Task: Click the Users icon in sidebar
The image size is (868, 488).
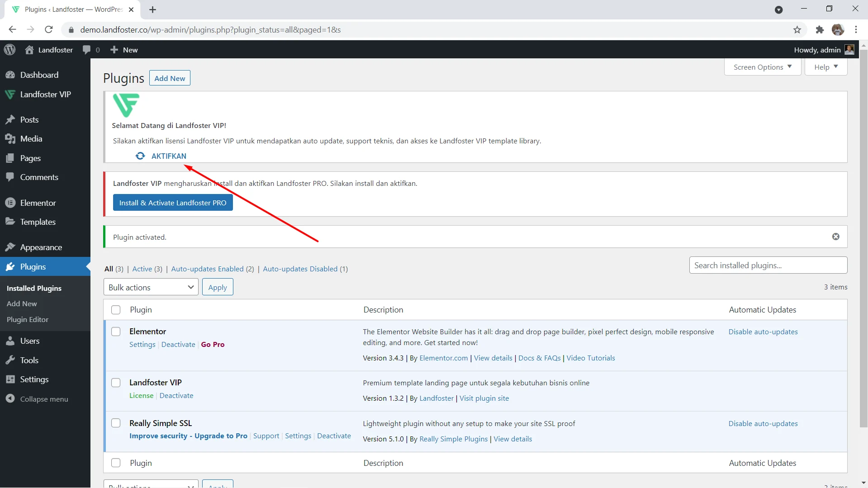Action: pyautogui.click(x=10, y=341)
